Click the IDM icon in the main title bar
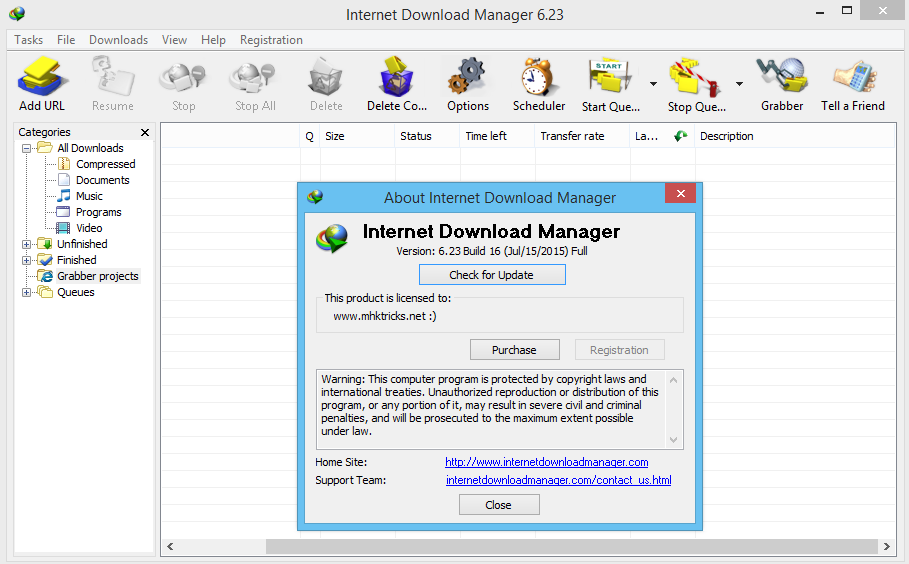Image resolution: width=909 pixels, height=564 pixels. click(17, 13)
